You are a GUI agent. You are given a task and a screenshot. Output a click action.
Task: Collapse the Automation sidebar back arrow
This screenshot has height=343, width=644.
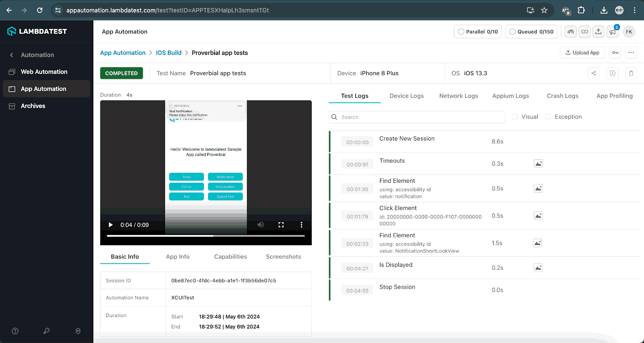coord(12,55)
